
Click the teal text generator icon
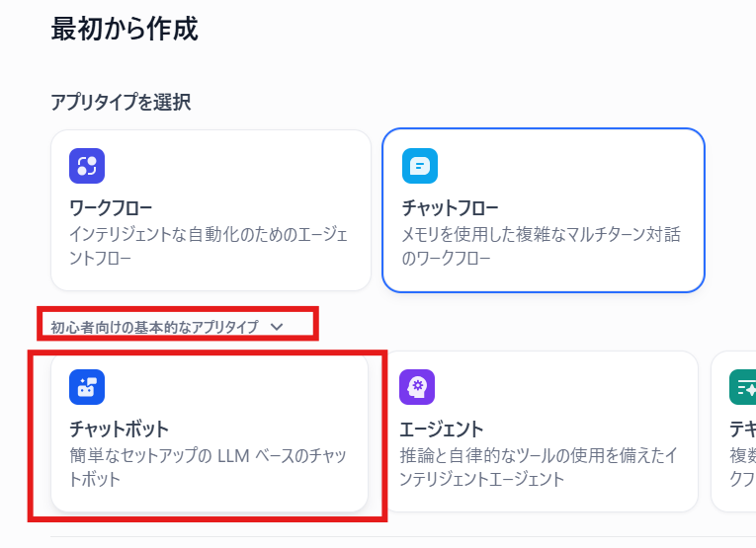743,387
